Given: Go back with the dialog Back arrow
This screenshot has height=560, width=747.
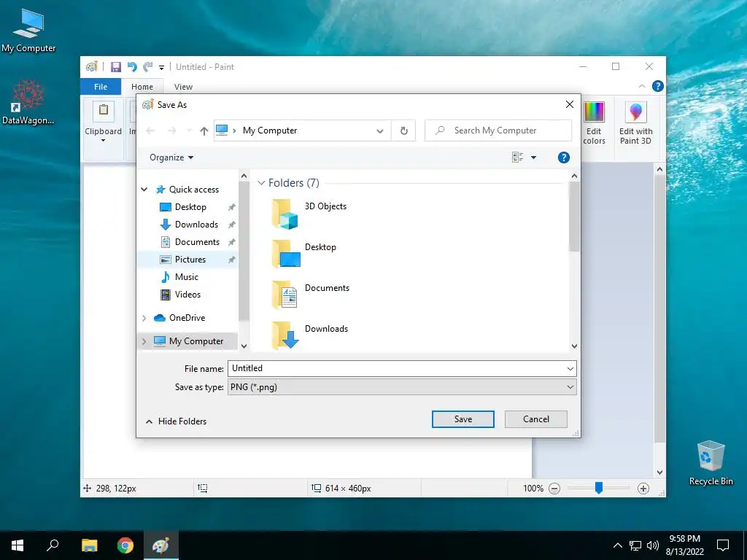Looking at the screenshot, I should point(150,131).
